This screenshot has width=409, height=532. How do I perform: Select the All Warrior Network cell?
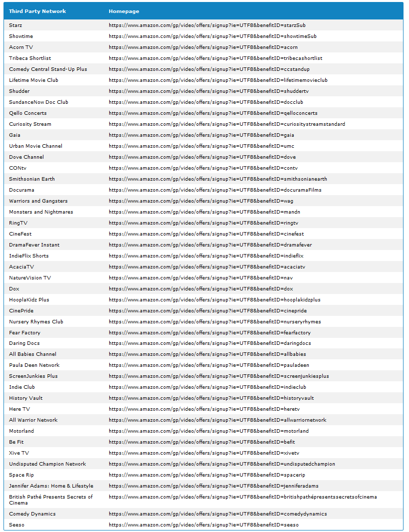point(33,420)
